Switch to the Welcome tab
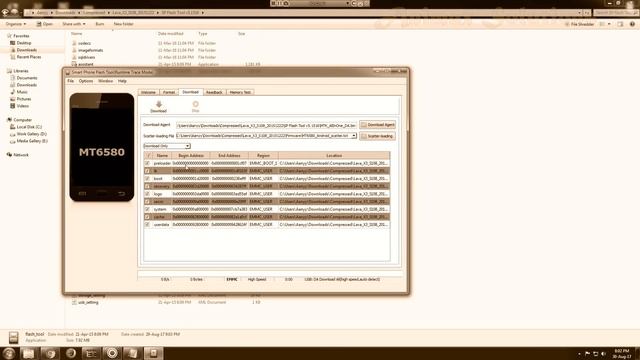 pyautogui.click(x=148, y=92)
